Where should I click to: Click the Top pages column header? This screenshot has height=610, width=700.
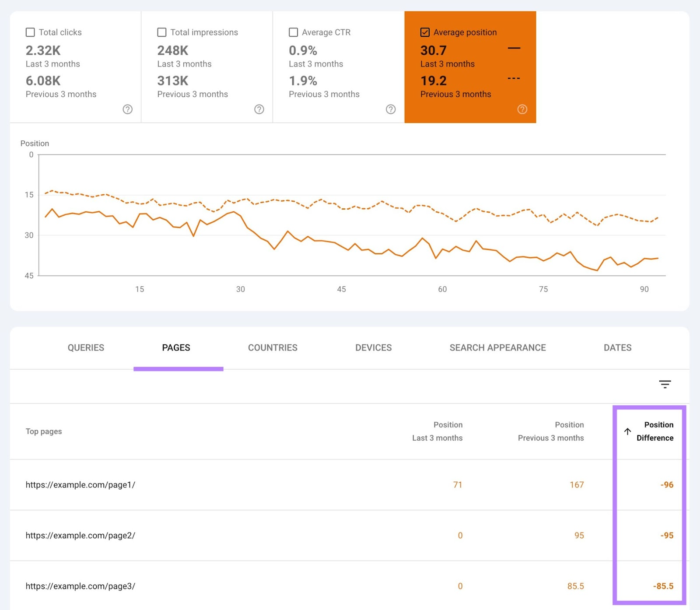coord(44,431)
